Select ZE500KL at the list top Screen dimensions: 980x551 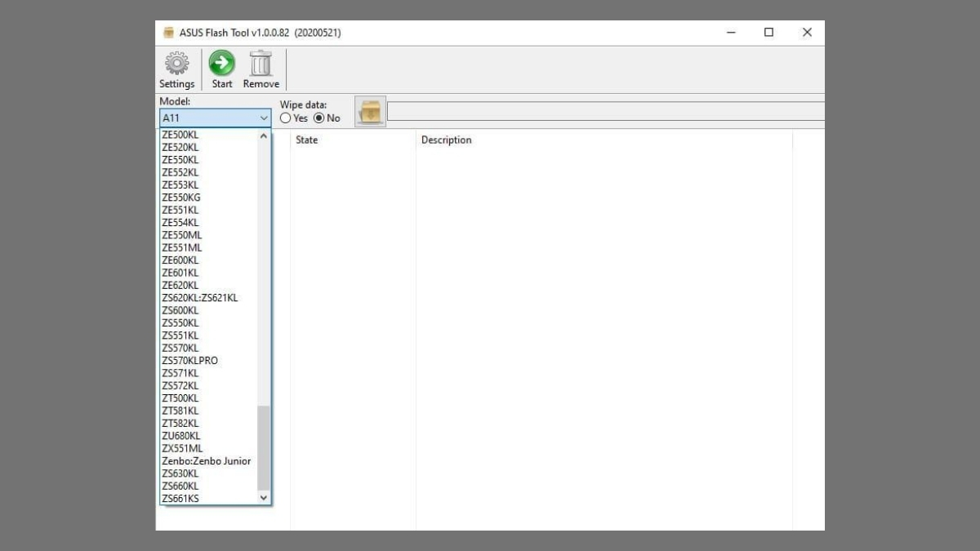point(180,135)
